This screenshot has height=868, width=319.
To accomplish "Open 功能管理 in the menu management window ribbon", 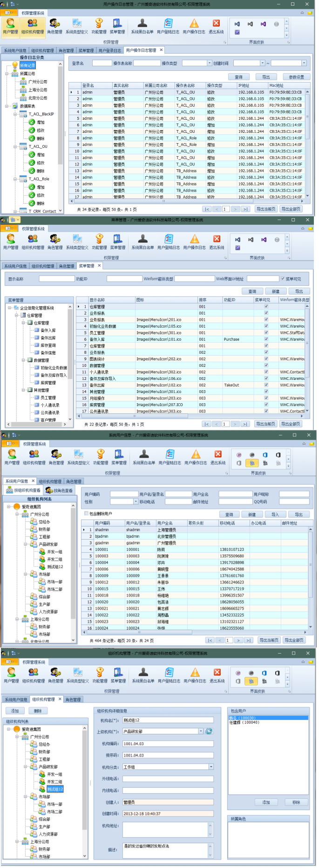I will 99,242.
